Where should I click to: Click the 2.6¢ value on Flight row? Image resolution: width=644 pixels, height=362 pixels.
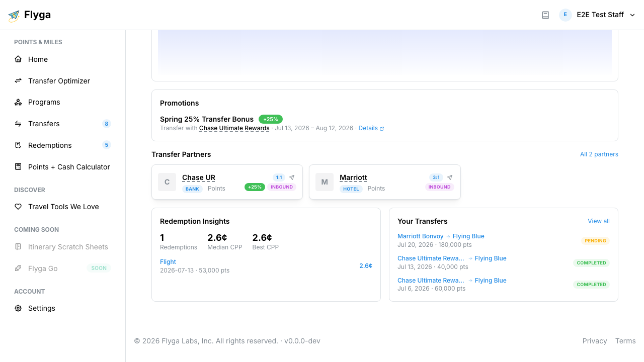click(366, 266)
